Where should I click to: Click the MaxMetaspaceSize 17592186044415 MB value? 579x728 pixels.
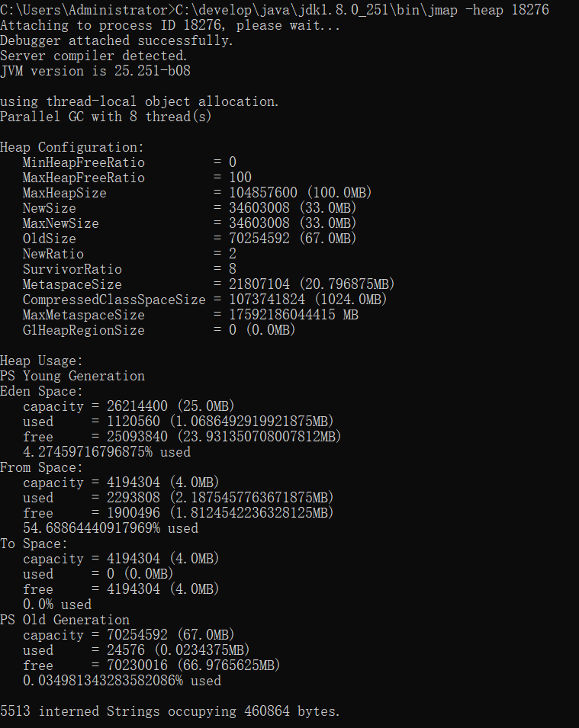[294, 315]
